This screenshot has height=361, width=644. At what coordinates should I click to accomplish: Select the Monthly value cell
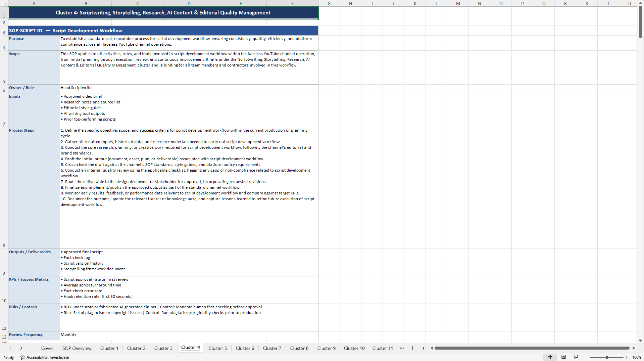click(x=189, y=336)
